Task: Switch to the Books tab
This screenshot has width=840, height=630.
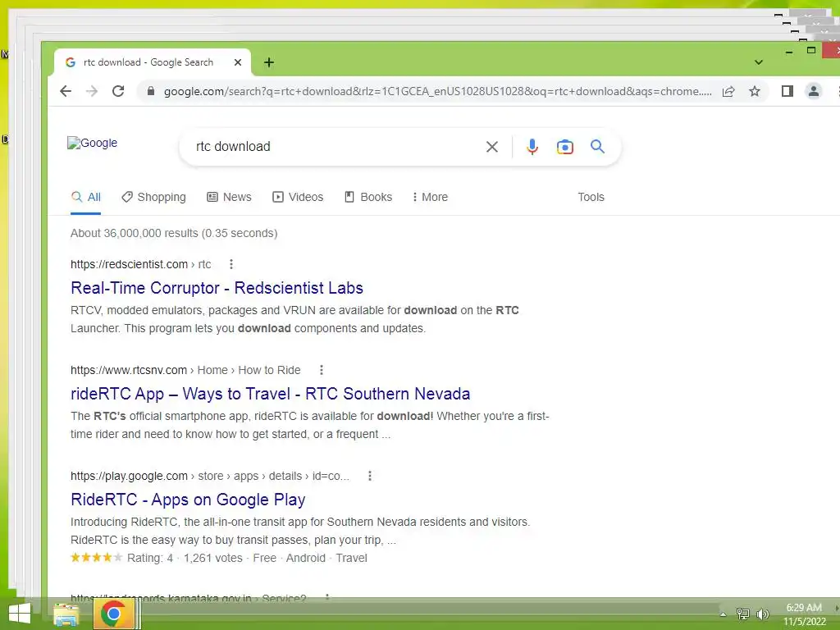Action: 368,197
